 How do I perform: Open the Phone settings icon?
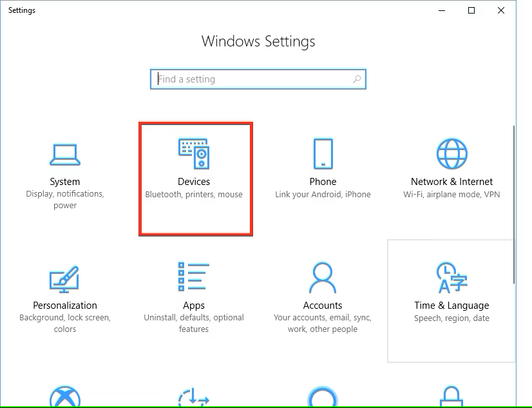pos(323,153)
